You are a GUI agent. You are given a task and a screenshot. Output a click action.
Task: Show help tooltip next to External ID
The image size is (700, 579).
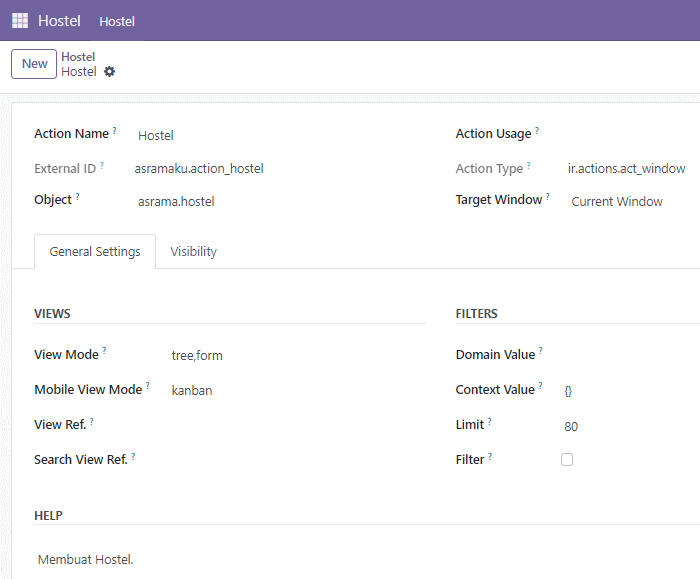coord(102,165)
